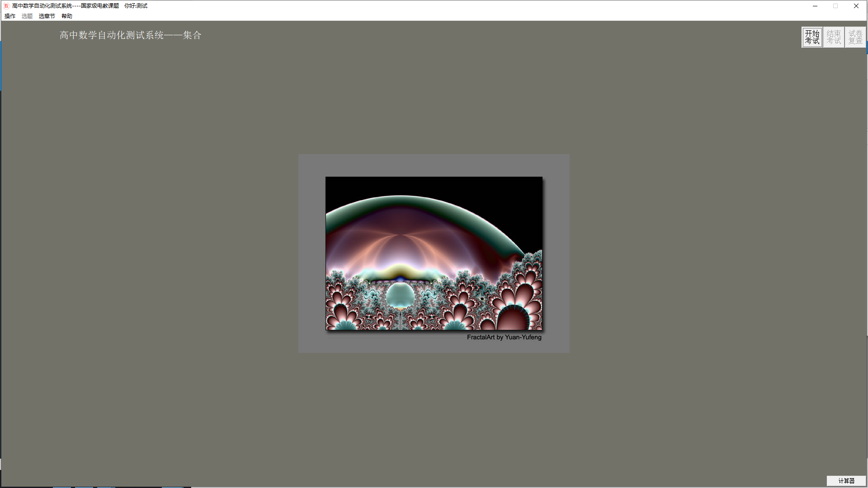Minimize the test system window

pos(815,6)
